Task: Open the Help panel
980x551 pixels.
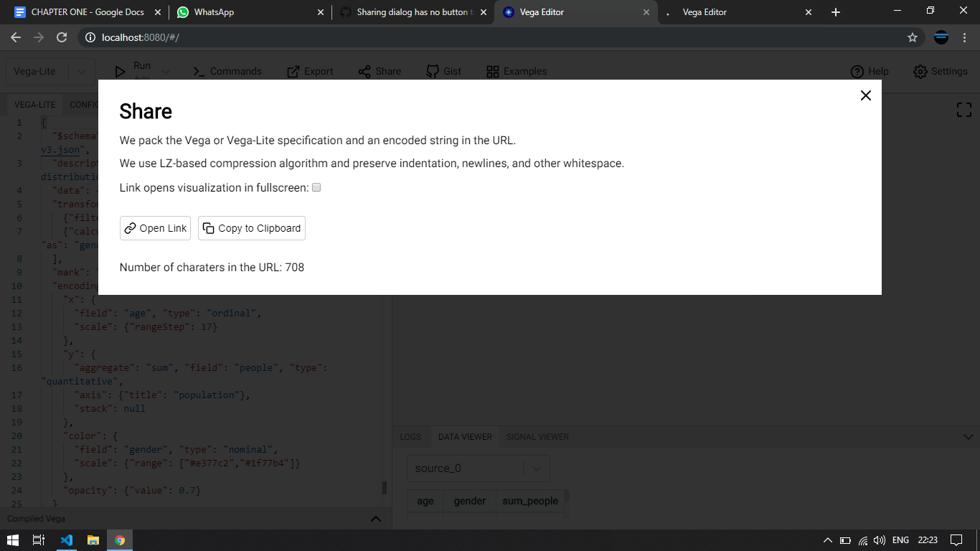Action: tap(870, 71)
